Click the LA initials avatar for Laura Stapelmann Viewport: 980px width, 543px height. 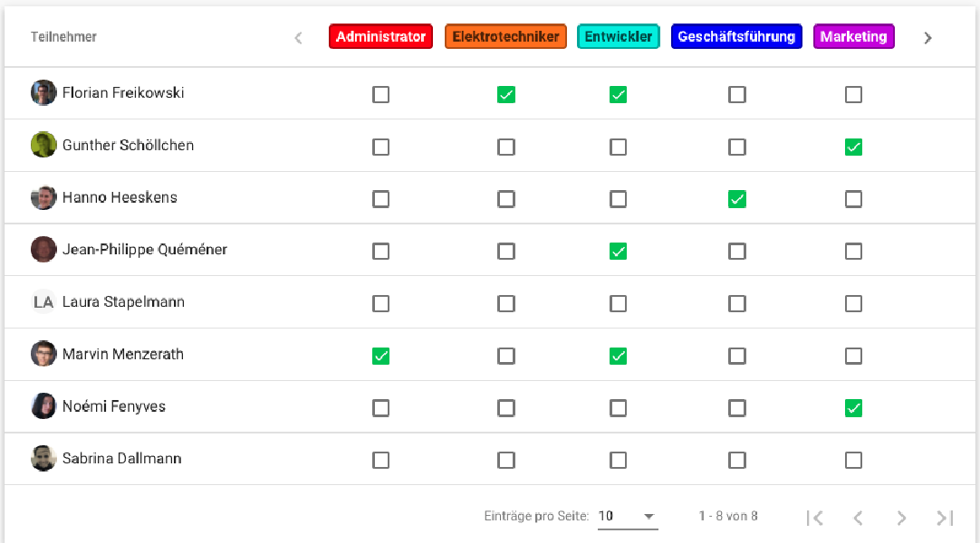pos(43,301)
